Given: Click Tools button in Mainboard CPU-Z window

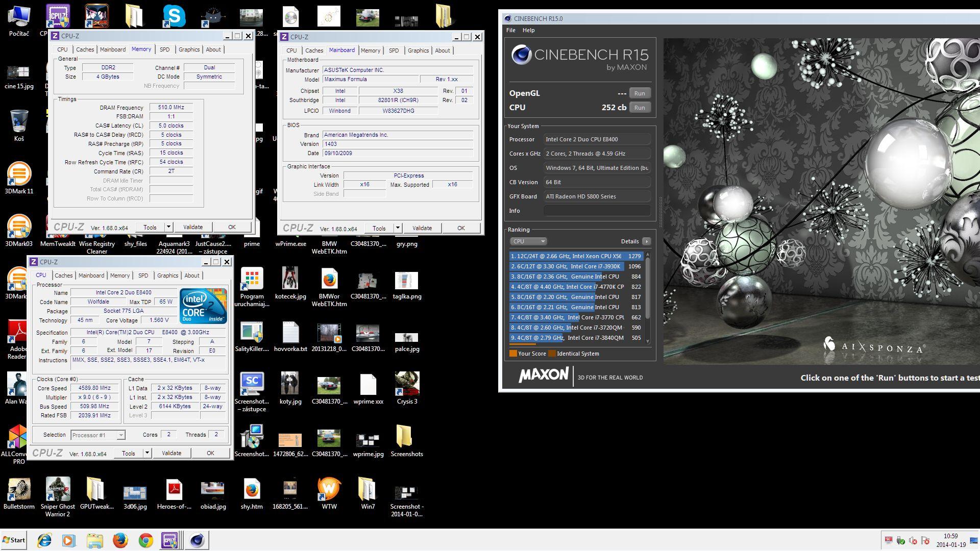Looking at the screenshot, I should point(379,228).
